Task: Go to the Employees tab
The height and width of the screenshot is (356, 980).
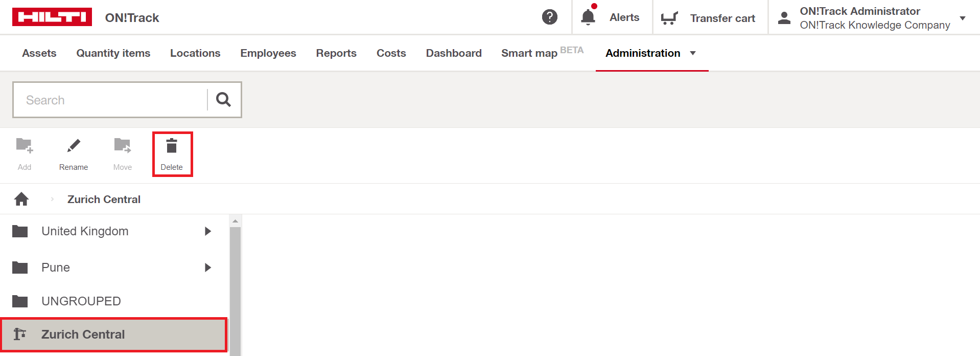Action: 268,53
